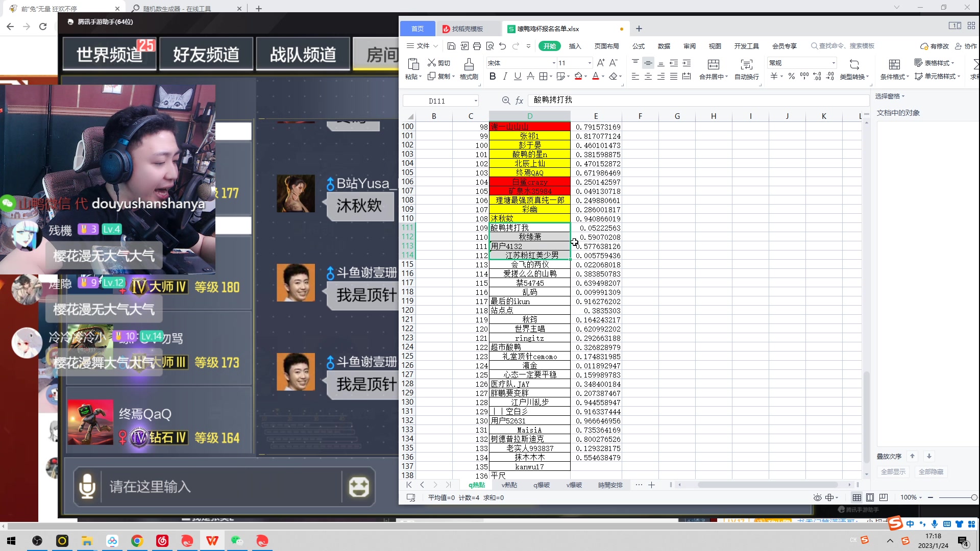The height and width of the screenshot is (551, 980).
Task: Open the cell style dropdown
Action: tap(937, 76)
